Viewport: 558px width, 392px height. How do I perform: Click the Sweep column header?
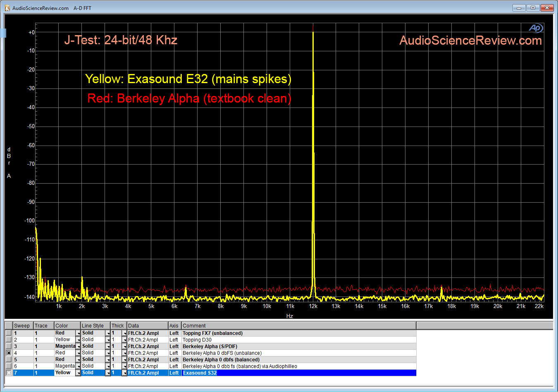coord(23,326)
